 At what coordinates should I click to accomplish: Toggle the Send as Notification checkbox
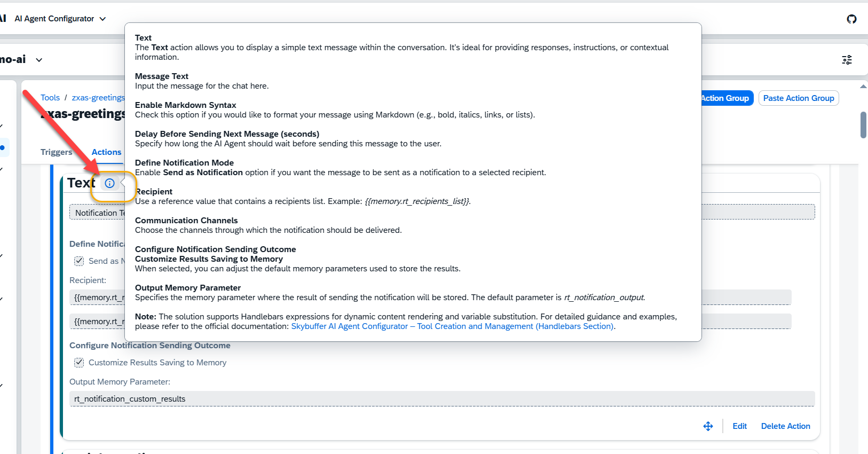(79, 261)
